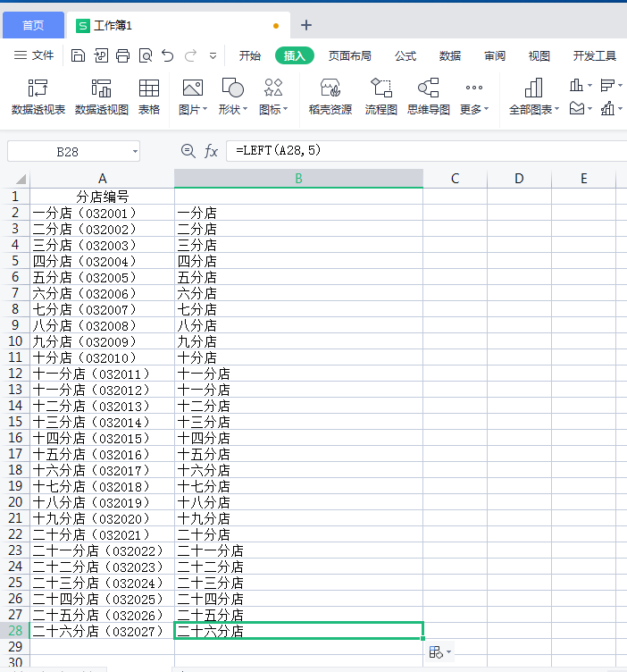Insert a PivotTable (数据透视表)
Image resolution: width=627 pixels, height=672 pixels.
(38, 97)
